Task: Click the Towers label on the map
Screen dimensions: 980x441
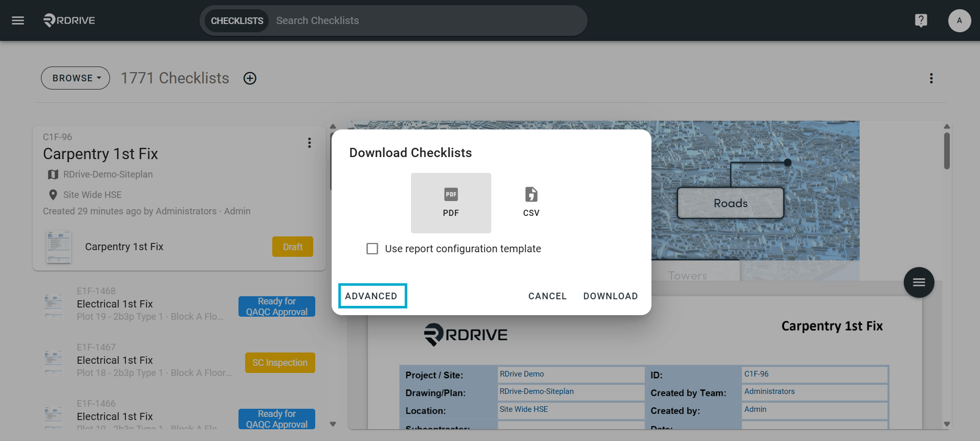Action: point(687,275)
